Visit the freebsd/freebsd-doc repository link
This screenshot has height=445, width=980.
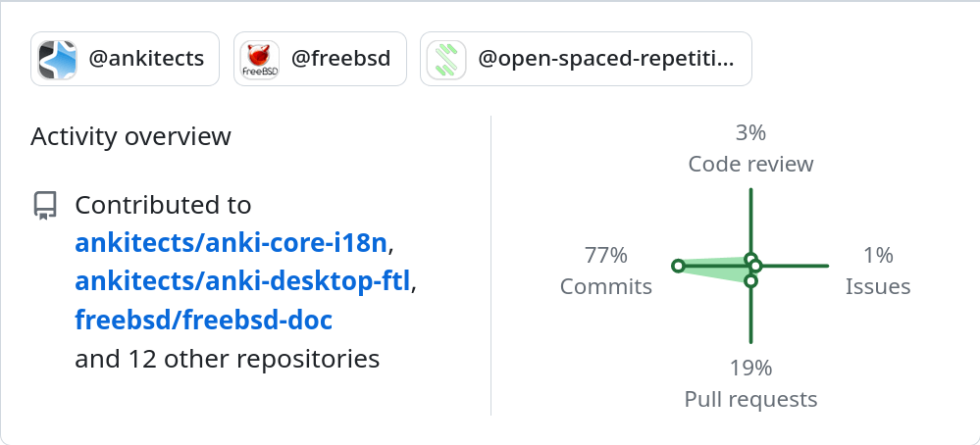tap(203, 321)
